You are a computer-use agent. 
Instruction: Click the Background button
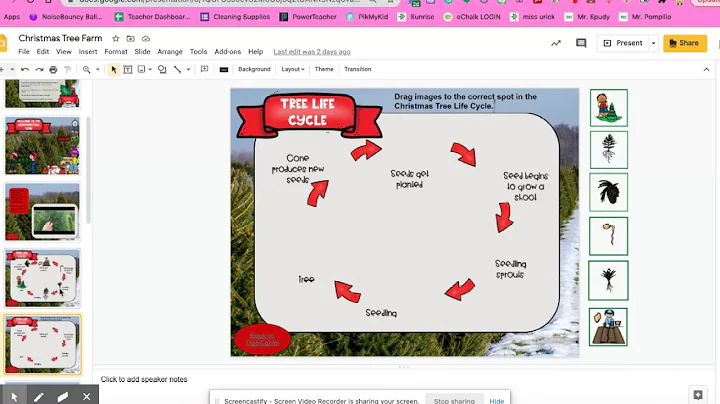pyautogui.click(x=254, y=69)
